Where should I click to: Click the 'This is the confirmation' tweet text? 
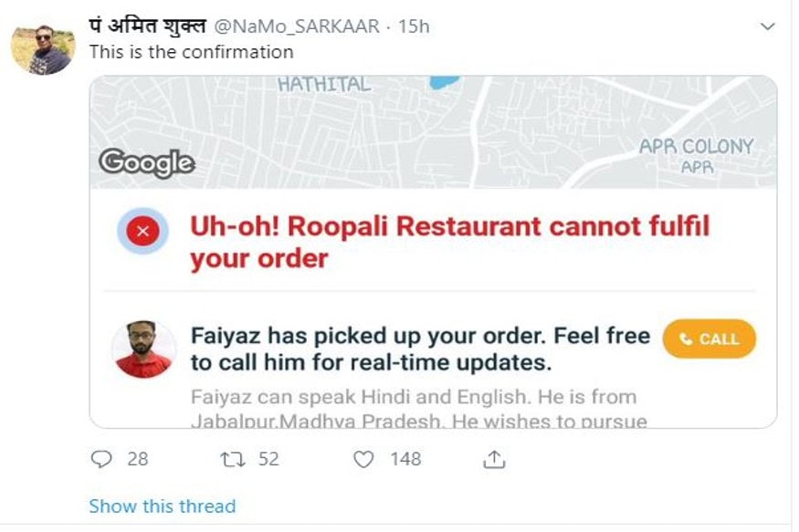coord(191,52)
